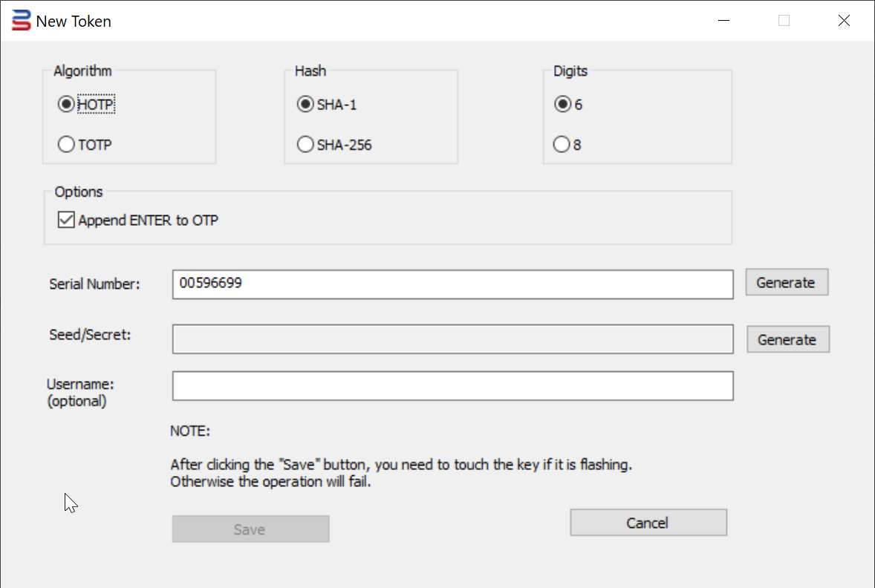The image size is (875, 588).
Task: Click into the Seed/Secret field
Action: click(x=452, y=339)
